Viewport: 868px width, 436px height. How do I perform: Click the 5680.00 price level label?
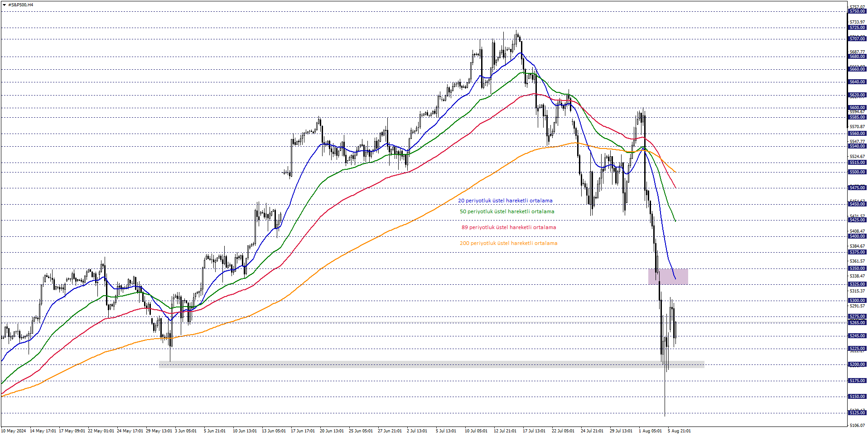point(857,57)
